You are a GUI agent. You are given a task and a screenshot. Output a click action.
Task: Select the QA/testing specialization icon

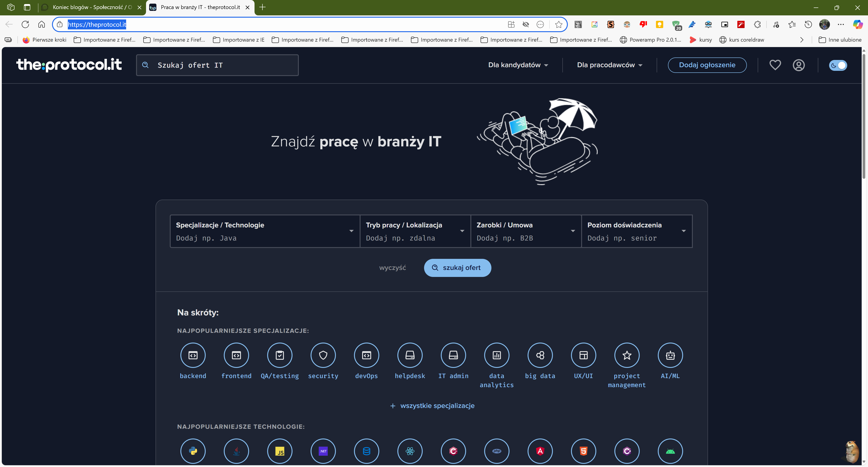coord(280,355)
